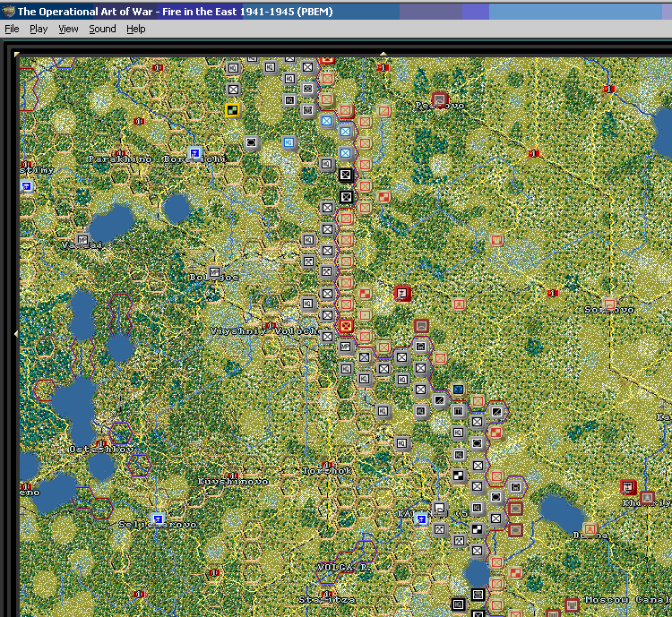Select the lone tan counter between red air unit and Somovo

pyautogui.click(x=459, y=304)
